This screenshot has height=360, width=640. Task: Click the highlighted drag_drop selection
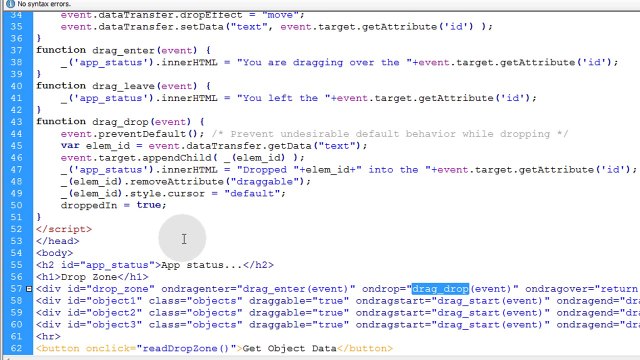tap(440, 289)
